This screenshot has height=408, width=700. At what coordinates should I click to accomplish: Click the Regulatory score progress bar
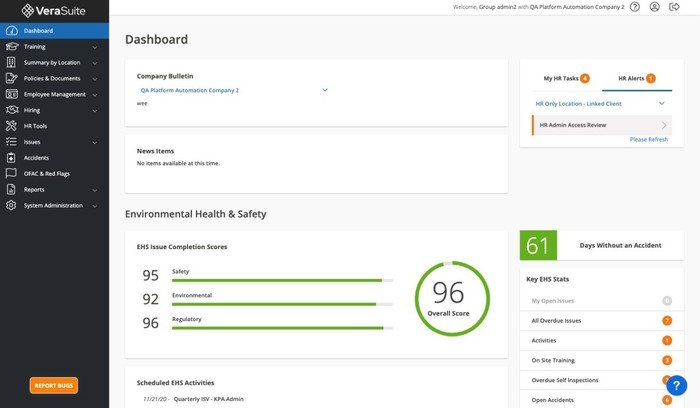pyautogui.click(x=282, y=328)
